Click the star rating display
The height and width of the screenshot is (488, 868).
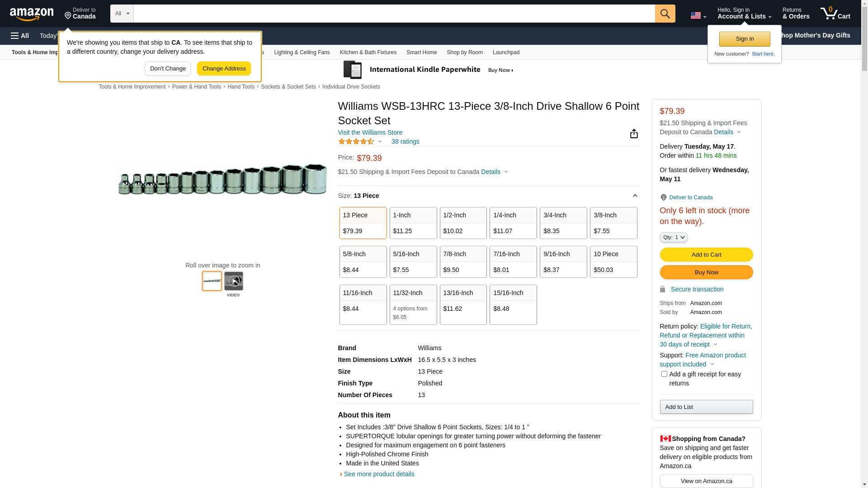356,141
